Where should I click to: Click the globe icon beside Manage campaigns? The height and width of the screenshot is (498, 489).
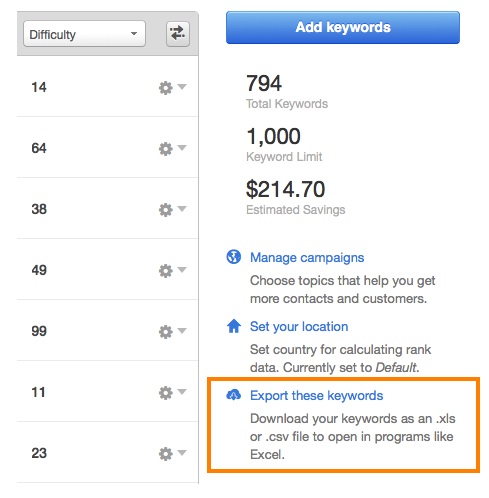234,257
